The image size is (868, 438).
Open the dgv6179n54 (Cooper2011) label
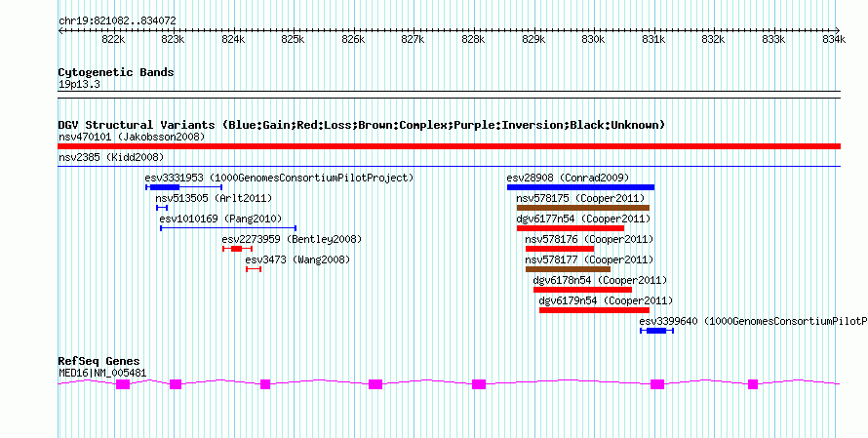[x=606, y=300]
